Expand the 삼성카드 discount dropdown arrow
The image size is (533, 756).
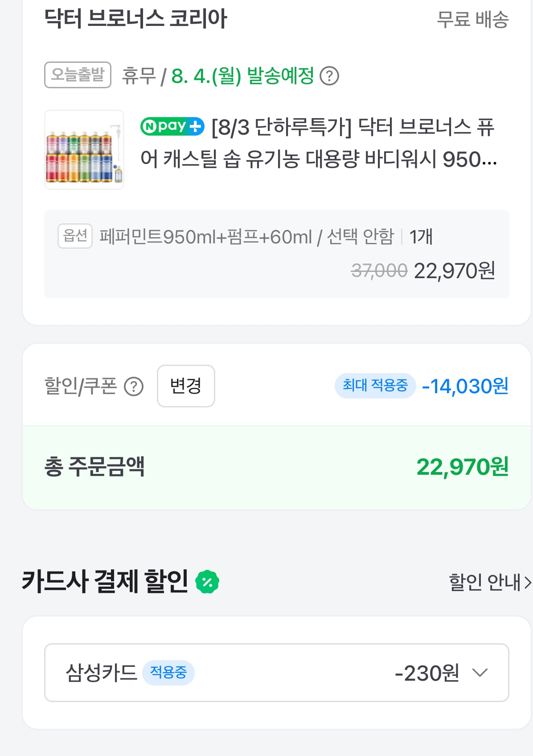tap(480, 673)
